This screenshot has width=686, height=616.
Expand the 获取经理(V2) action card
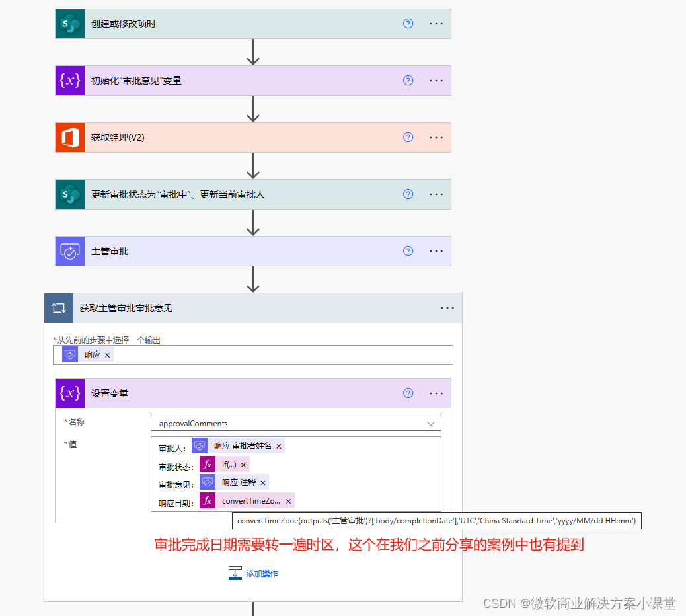[253, 137]
